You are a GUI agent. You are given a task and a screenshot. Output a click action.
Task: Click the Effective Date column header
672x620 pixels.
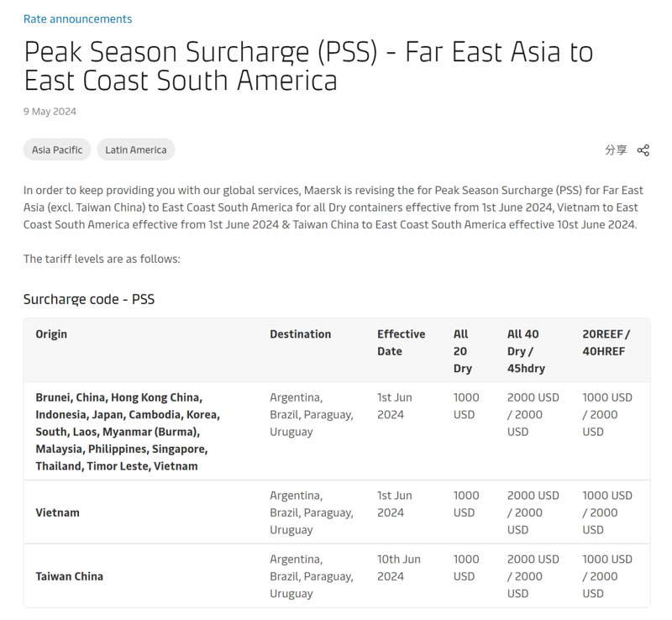[402, 343]
